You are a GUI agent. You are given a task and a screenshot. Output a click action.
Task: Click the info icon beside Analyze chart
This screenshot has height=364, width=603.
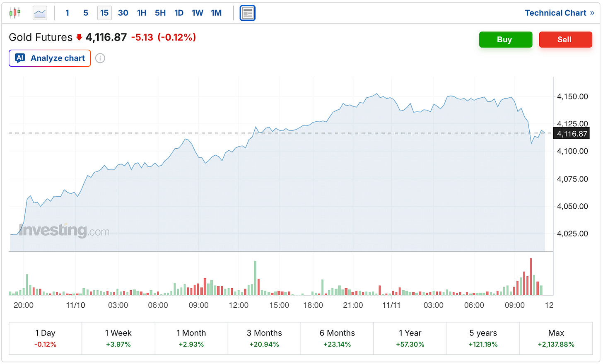coord(100,58)
